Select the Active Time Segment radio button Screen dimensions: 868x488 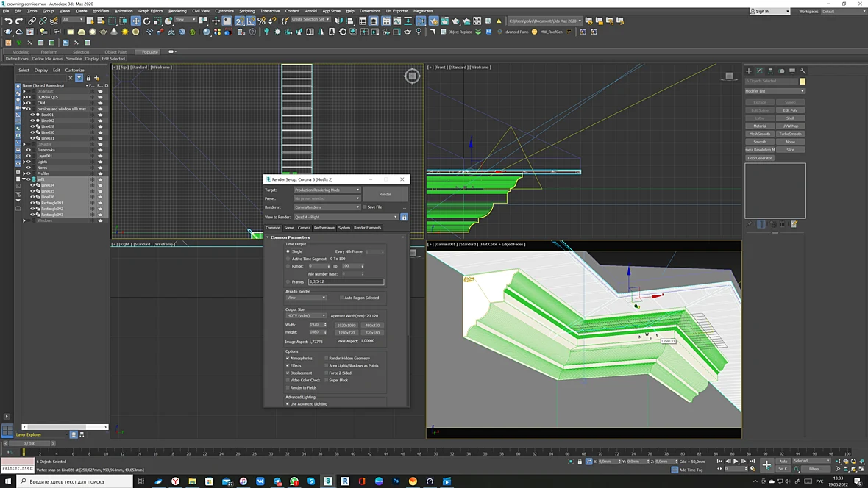(x=288, y=259)
